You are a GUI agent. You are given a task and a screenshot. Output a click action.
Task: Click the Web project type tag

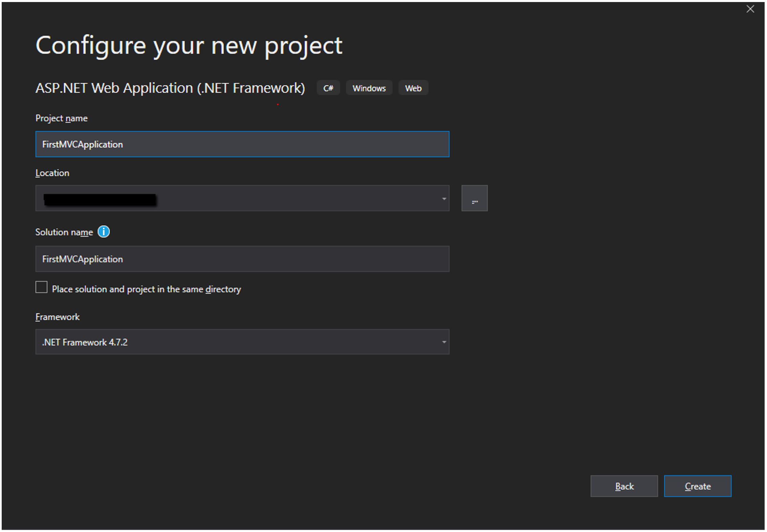(413, 88)
